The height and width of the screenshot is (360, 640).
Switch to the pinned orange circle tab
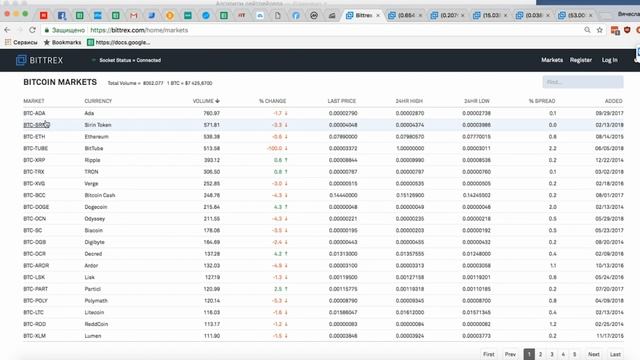(170, 16)
